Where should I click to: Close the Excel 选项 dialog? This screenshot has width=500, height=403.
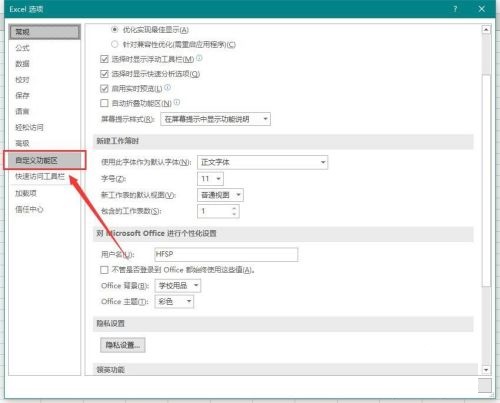point(482,9)
